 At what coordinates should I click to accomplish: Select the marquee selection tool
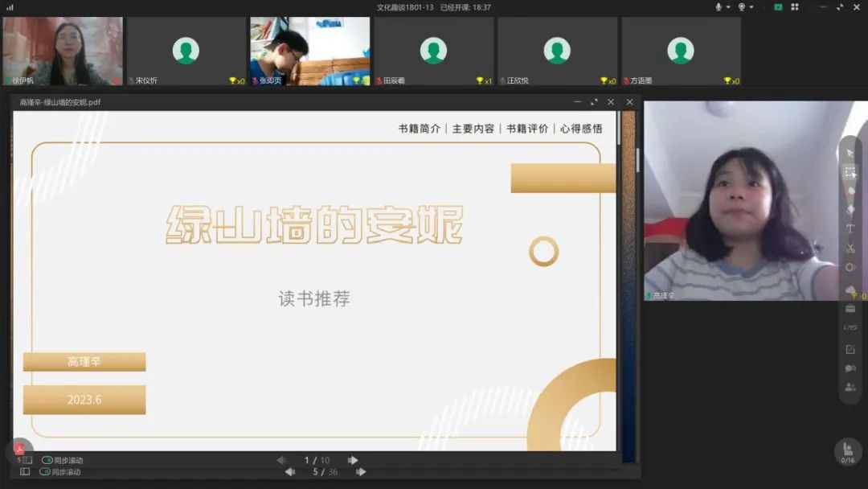click(x=850, y=172)
